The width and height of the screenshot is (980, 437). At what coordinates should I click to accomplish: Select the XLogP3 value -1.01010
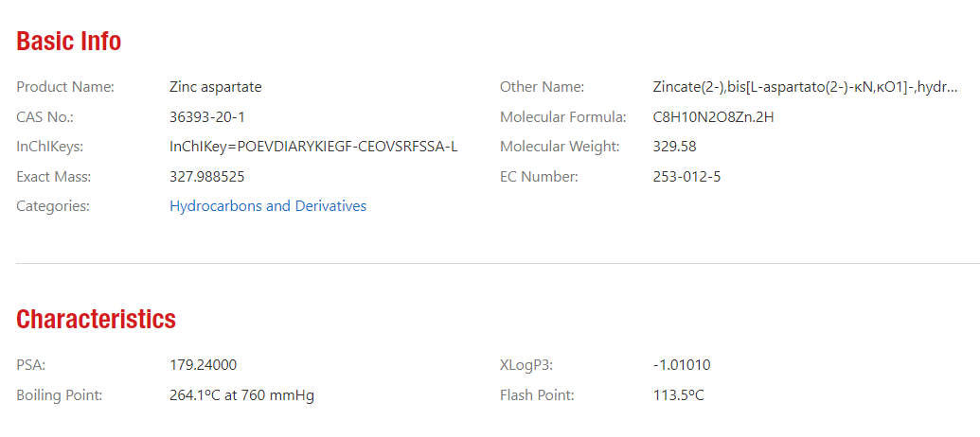[x=682, y=365]
